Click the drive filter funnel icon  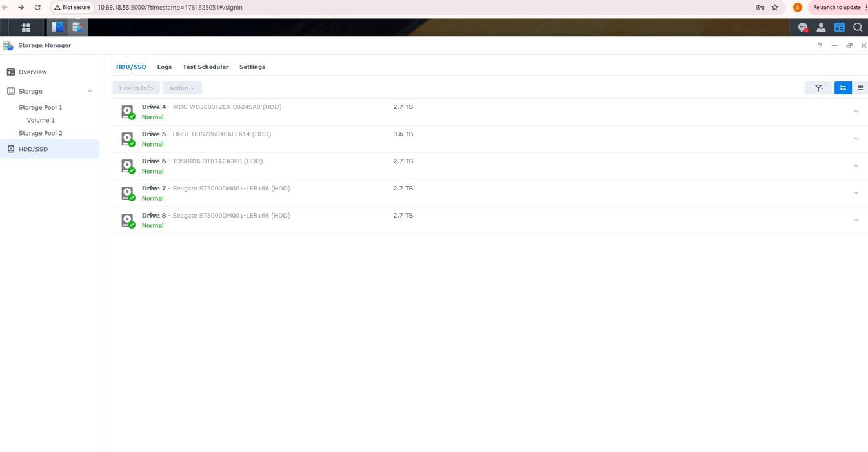point(818,88)
